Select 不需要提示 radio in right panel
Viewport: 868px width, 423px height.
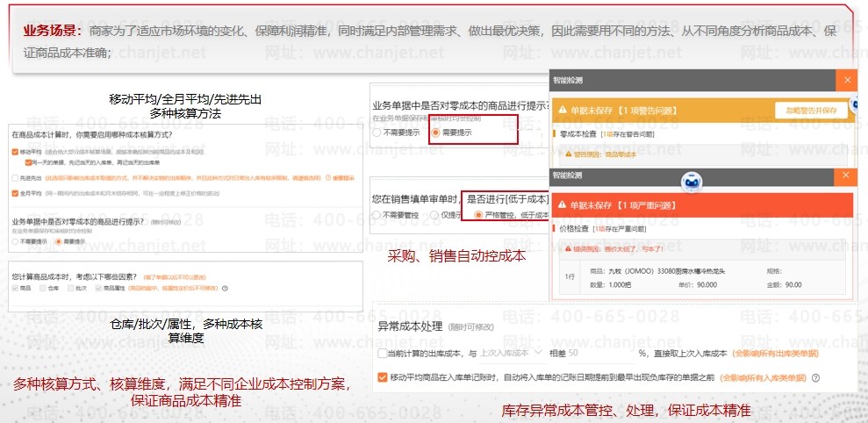(x=377, y=133)
